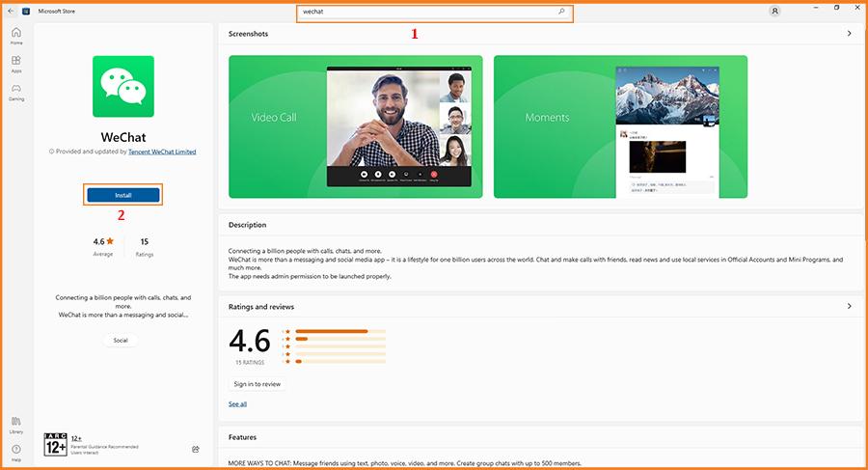Open the Gaming section in sidebar
The image size is (868, 470).
coord(16,92)
